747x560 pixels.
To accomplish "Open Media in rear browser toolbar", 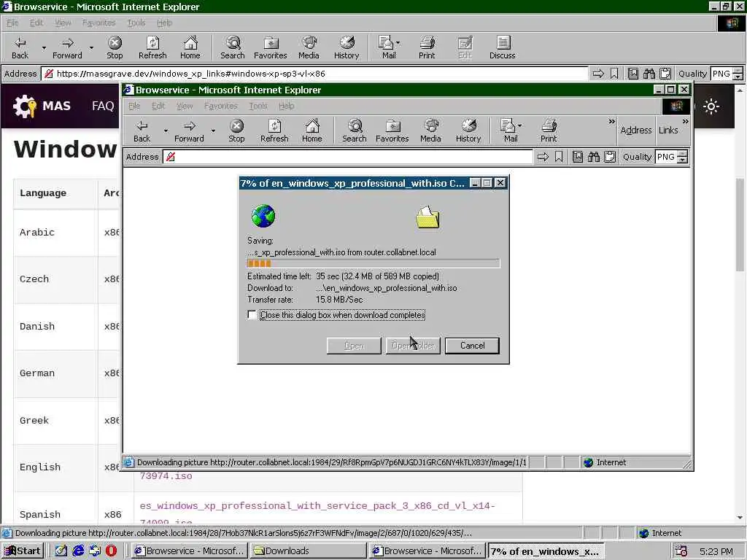I will tap(309, 47).
